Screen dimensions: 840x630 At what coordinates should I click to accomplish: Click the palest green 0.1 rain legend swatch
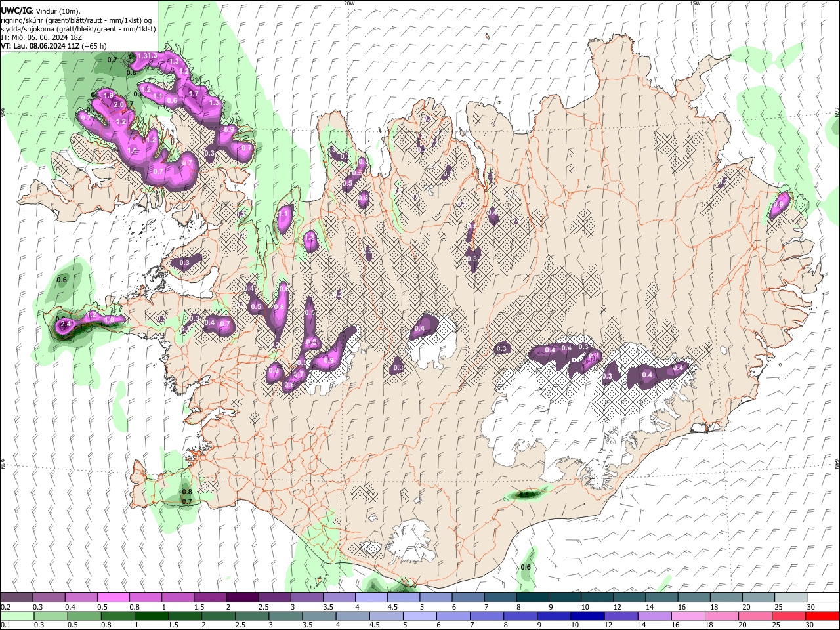tap(17, 616)
